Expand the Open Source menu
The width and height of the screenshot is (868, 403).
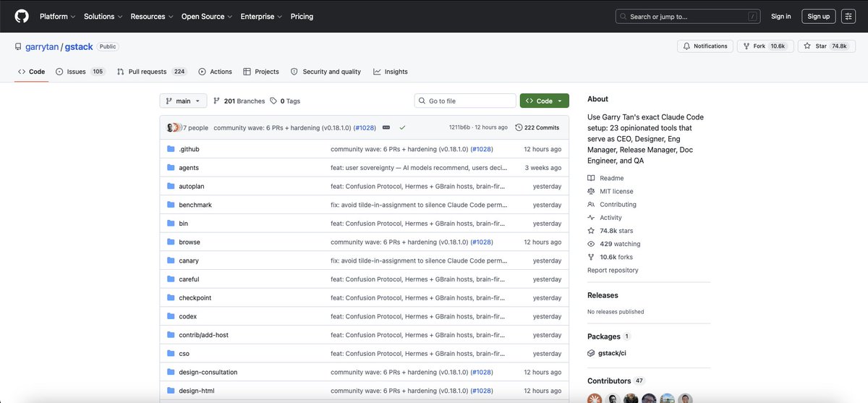point(206,16)
